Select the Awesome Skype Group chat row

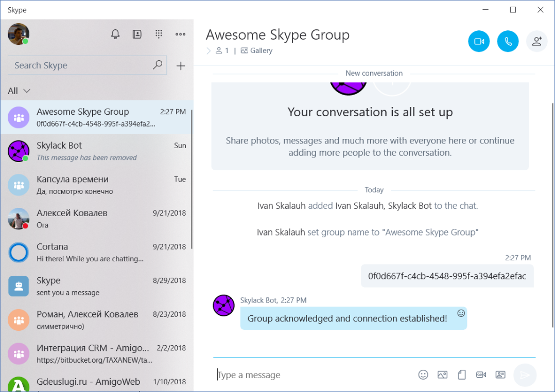pos(96,117)
